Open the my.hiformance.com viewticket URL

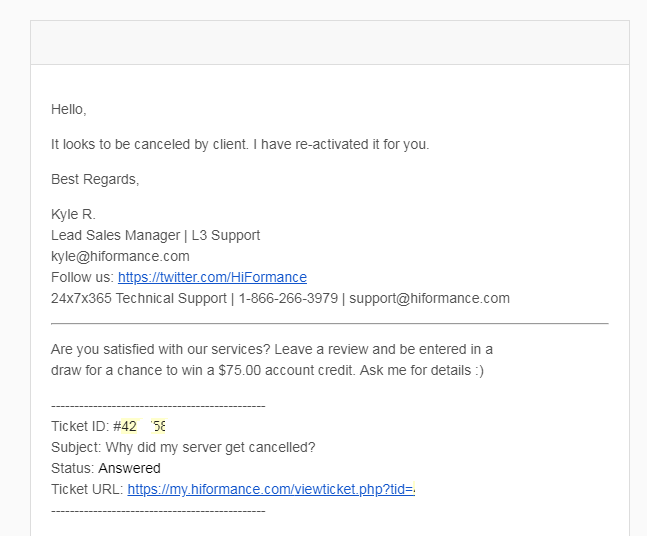pyautogui.click(x=271, y=489)
